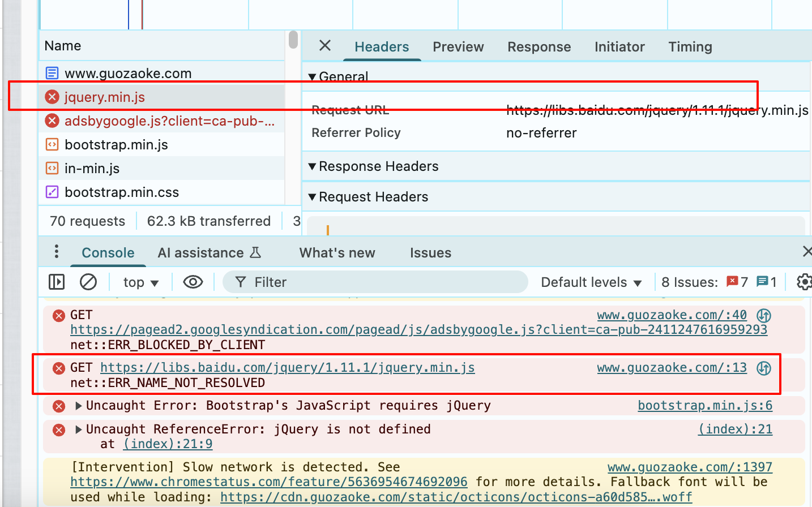The height and width of the screenshot is (507, 812).
Task: Close the bottom drawer
Action: [807, 251]
